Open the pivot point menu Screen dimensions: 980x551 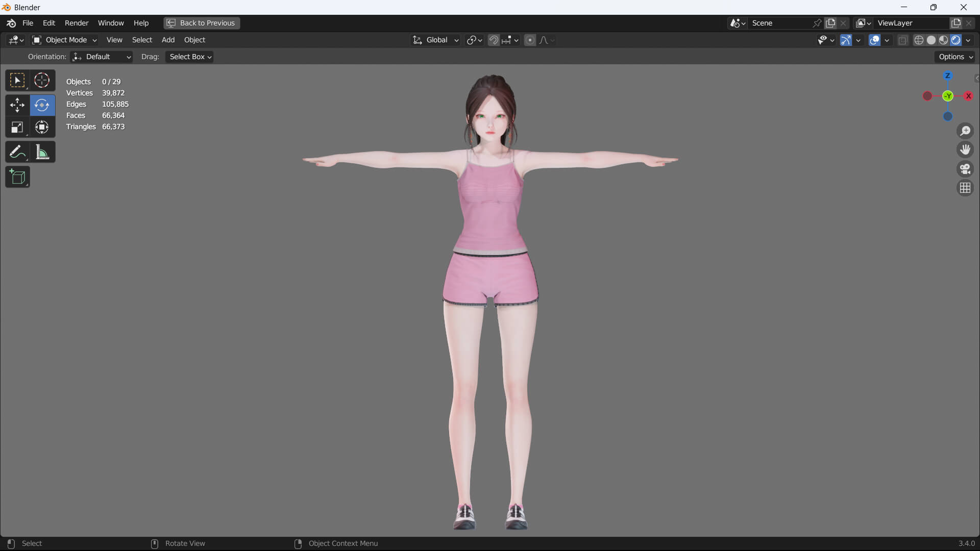474,40
